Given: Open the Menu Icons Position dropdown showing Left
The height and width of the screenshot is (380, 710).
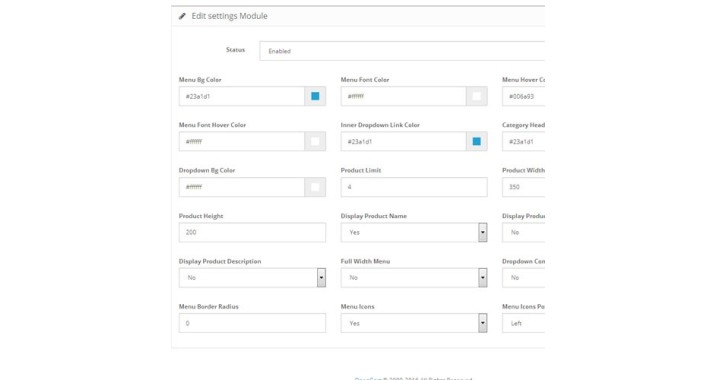Looking at the screenshot, I should (523, 323).
